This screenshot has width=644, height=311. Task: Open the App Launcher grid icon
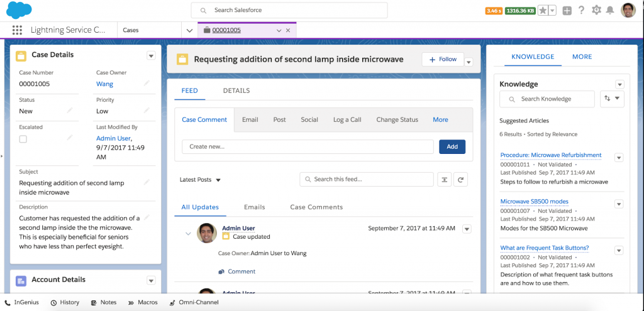17,30
